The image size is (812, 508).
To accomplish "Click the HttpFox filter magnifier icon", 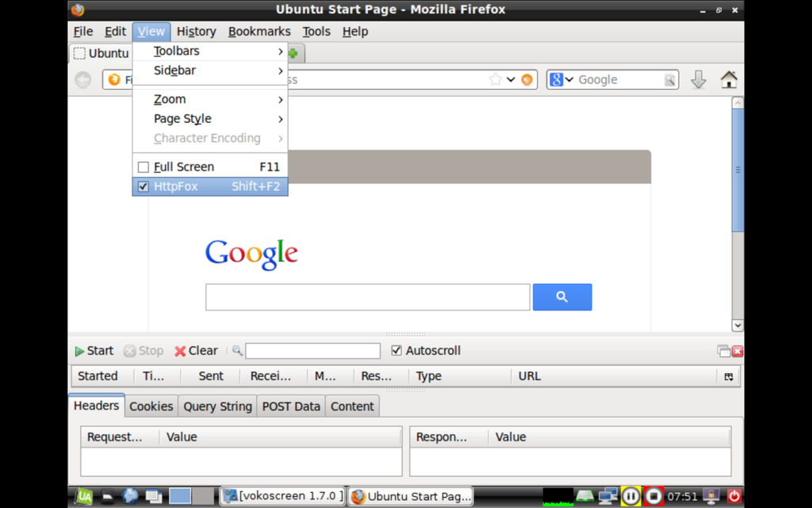I will [x=237, y=350].
